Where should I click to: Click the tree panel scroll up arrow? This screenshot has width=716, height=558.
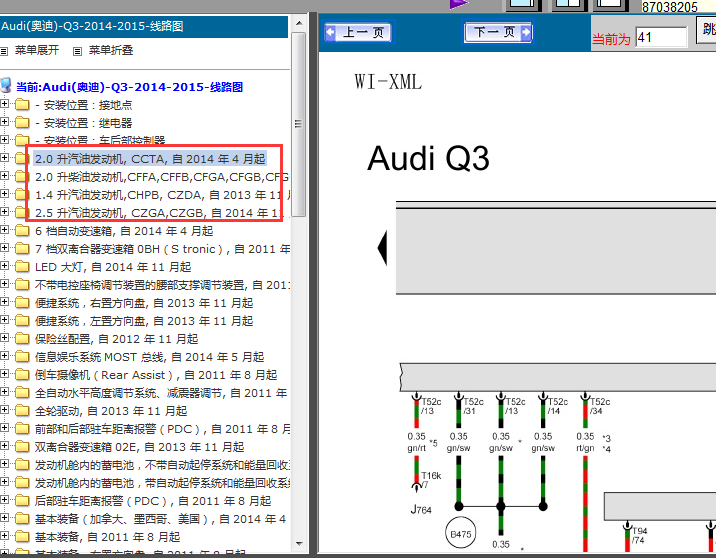point(299,23)
